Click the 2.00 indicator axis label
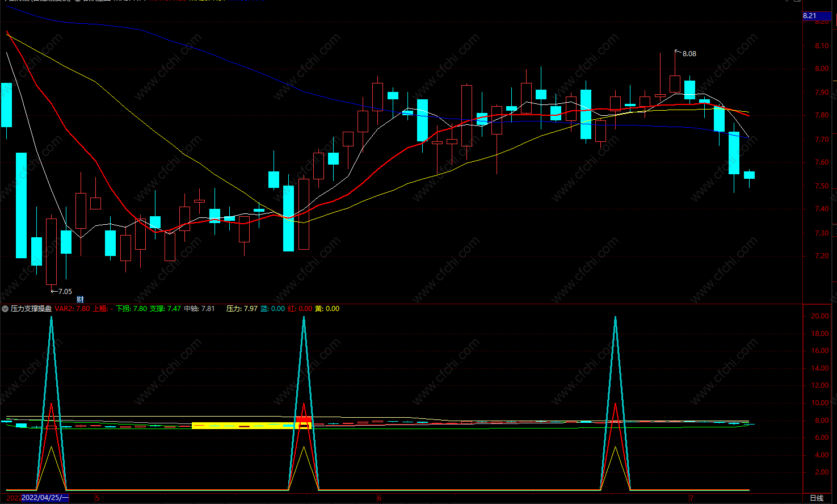Viewport: 837px width, 504px height. coord(821,472)
